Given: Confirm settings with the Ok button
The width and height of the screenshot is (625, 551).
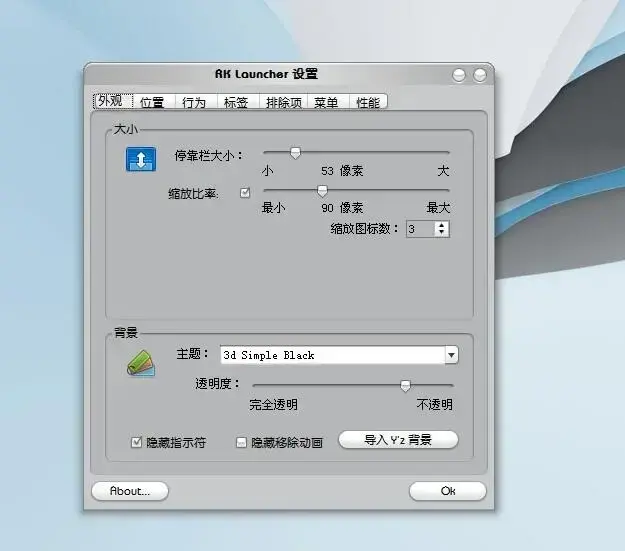Looking at the screenshot, I should [x=448, y=491].
